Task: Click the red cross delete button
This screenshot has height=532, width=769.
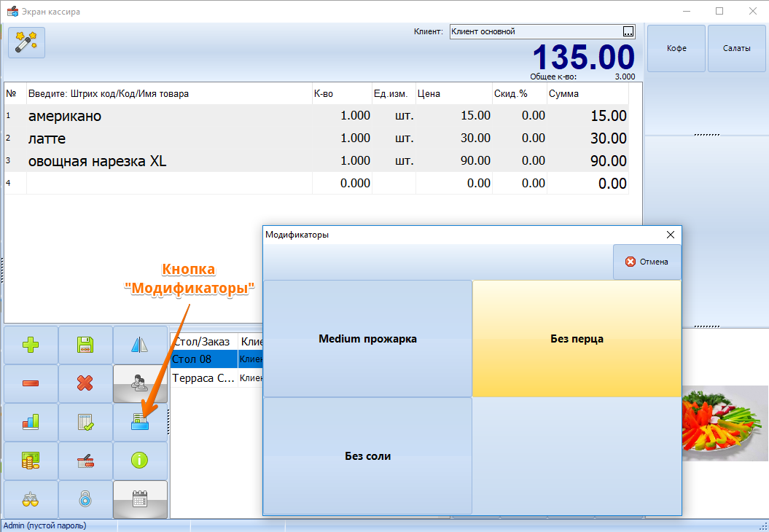Action: [85, 383]
